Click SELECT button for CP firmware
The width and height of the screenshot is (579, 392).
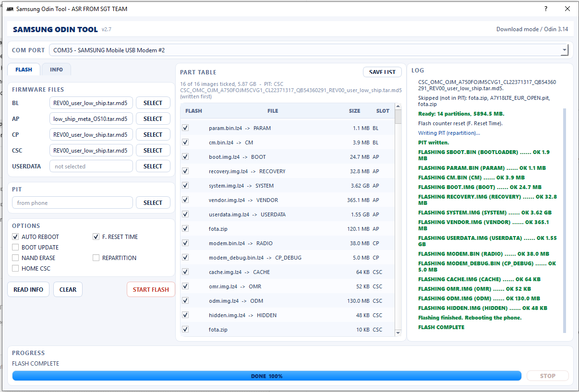point(153,134)
